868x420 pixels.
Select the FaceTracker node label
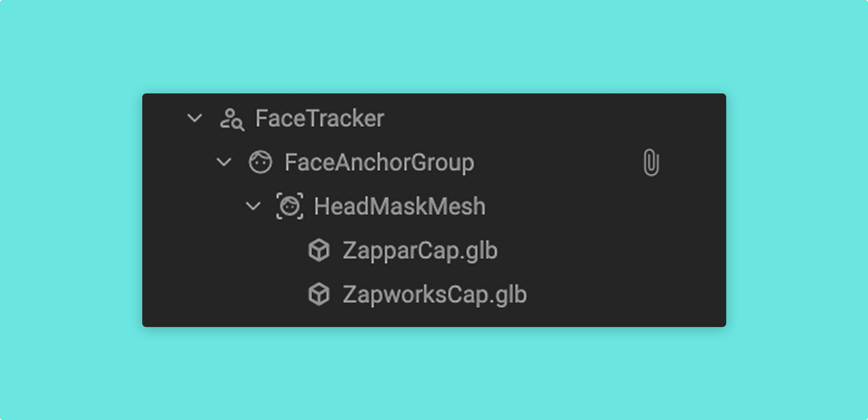(320, 118)
